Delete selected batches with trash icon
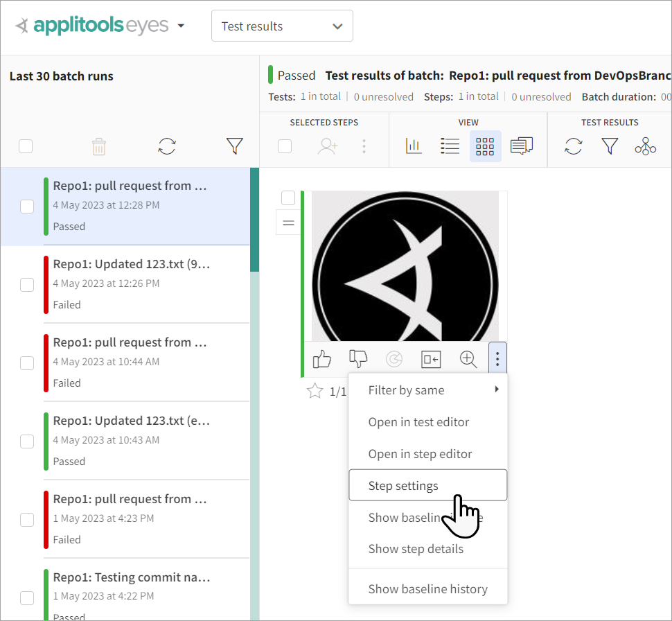The height and width of the screenshot is (621, 672). [x=99, y=146]
